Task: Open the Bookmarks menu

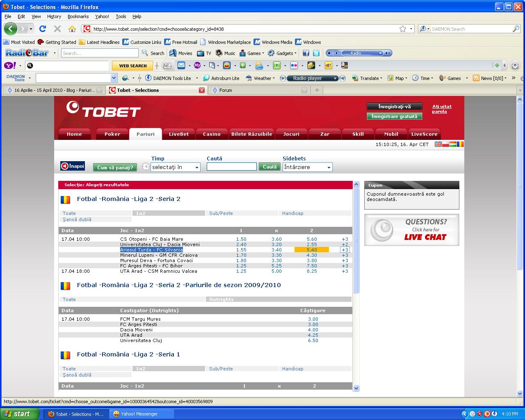Action: click(78, 16)
